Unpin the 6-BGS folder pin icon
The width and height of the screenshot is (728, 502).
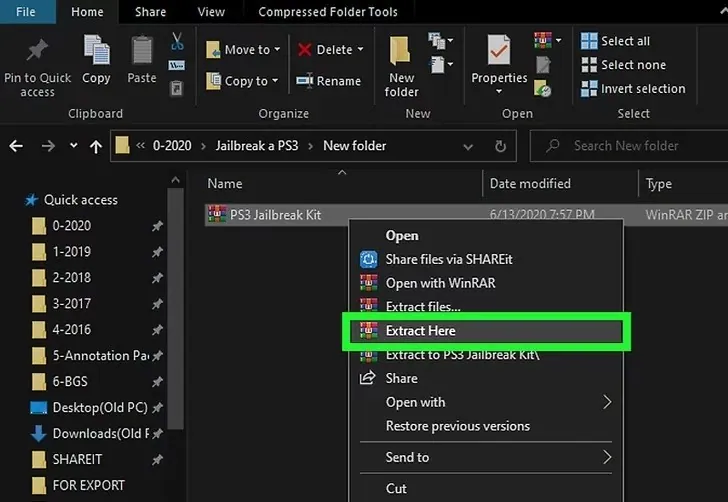pos(157,382)
